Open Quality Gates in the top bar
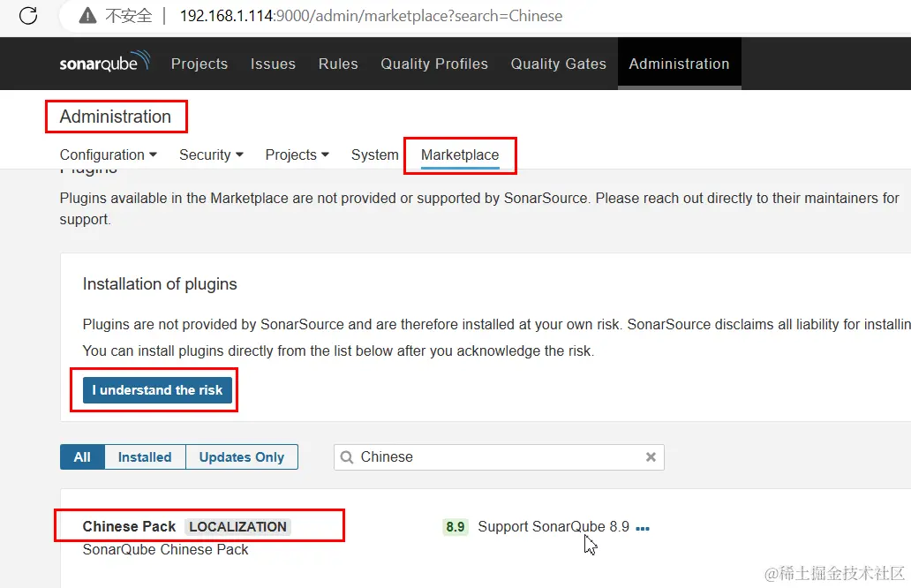 click(x=558, y=64)
